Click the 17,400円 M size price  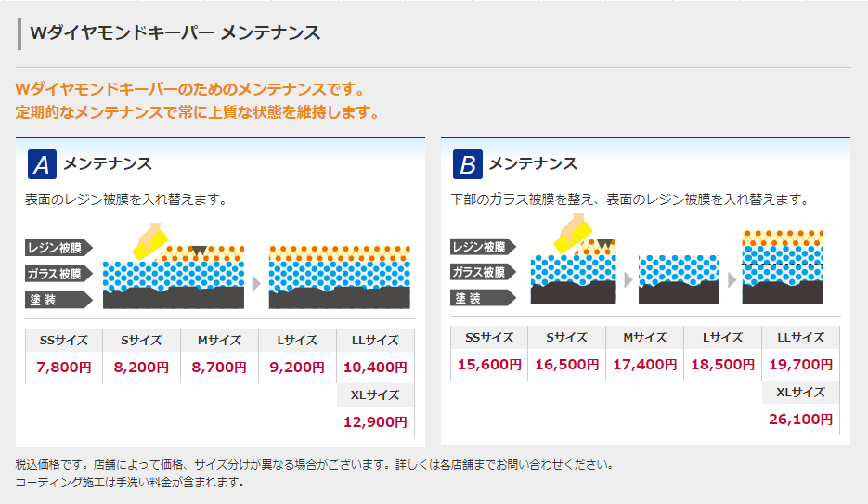(644, 364)
